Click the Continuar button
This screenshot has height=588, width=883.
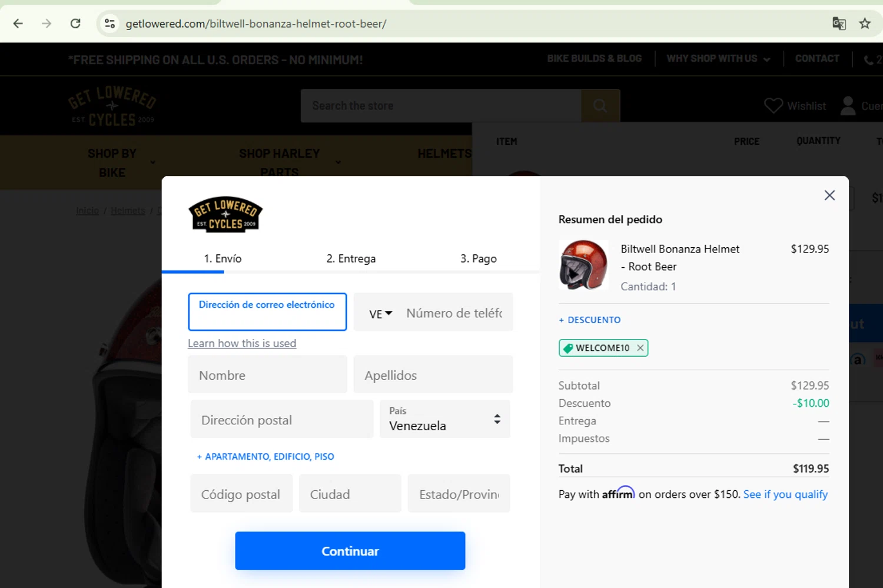pos(350,551)
